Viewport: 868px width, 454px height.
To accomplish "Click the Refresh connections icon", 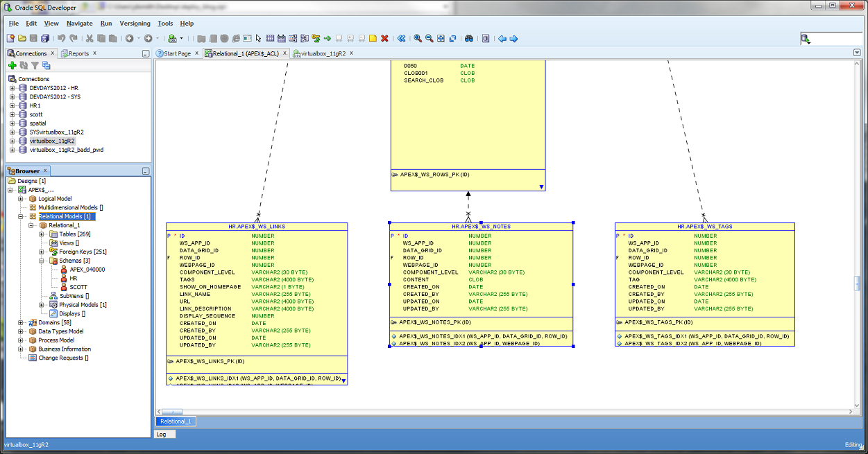I will (x=24, y=65).
